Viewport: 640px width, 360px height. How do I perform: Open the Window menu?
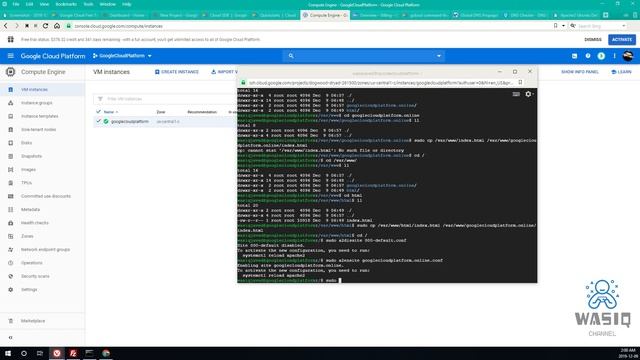click(x=107, y=4)
